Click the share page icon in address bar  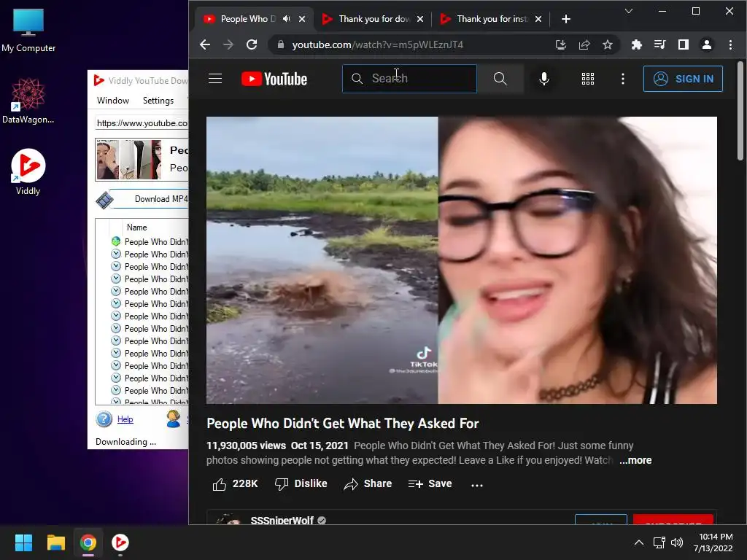584,44
